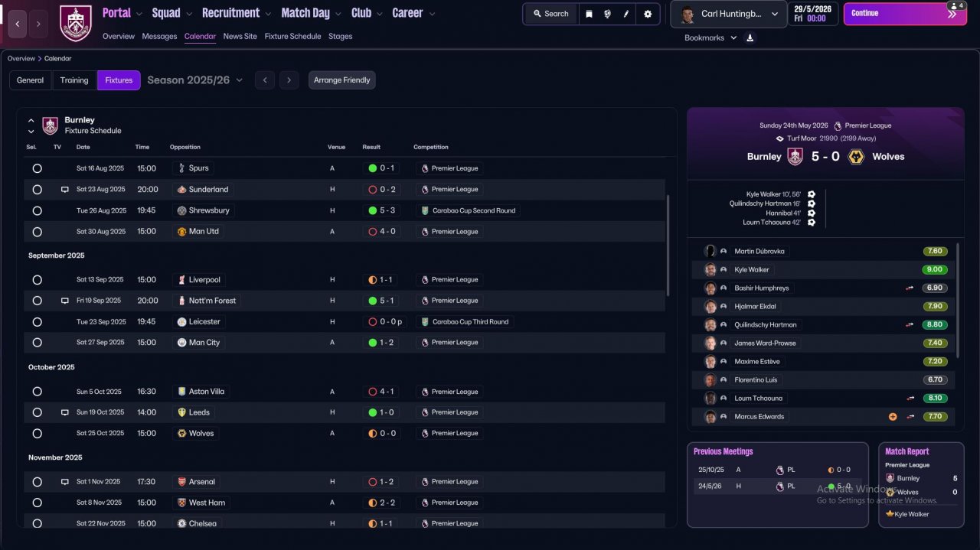Click the Liverpool club badge icon
This screenshot has width=980, height=550.
(181, 280)
